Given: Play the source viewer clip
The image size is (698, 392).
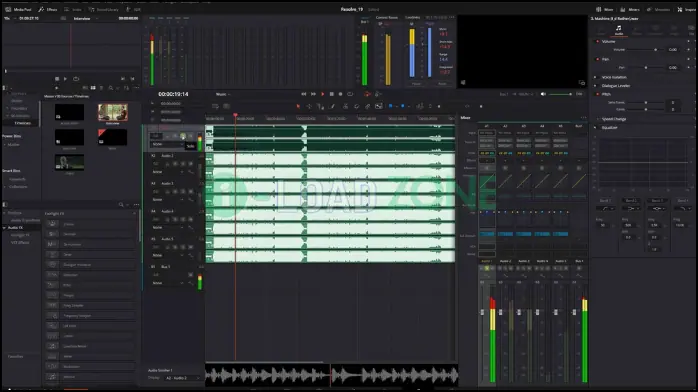Looking at the screenshot, I should click(x=65, y=79).
